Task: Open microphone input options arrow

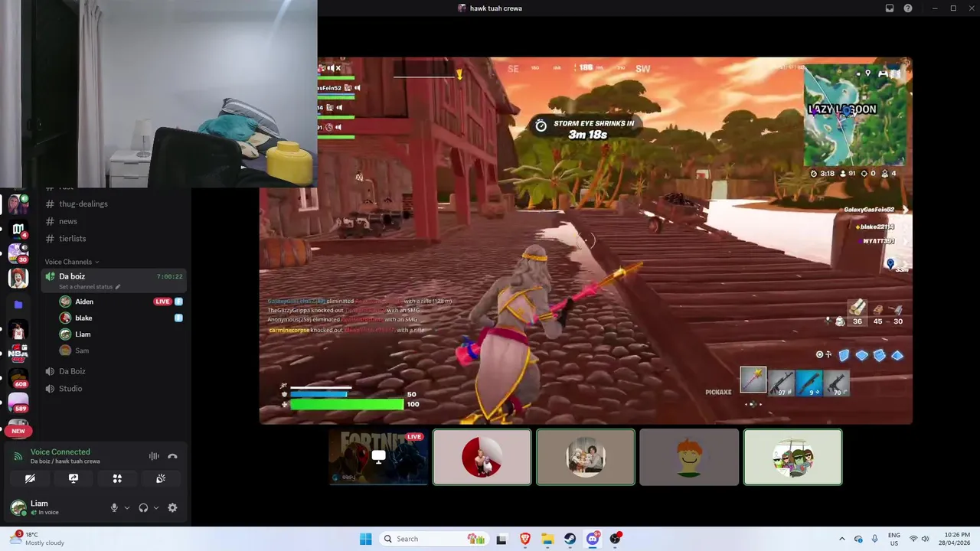Action: click(x=127, y=507)
